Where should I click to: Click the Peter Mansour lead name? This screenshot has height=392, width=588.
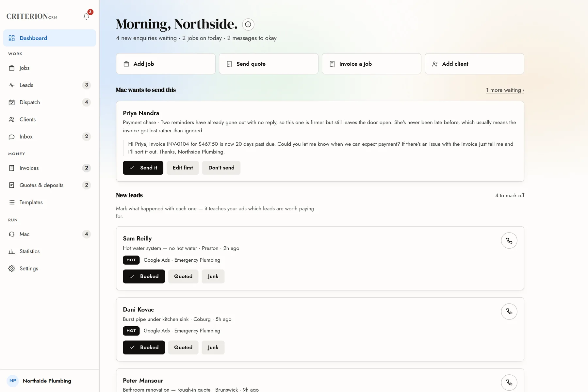point(143,381)
